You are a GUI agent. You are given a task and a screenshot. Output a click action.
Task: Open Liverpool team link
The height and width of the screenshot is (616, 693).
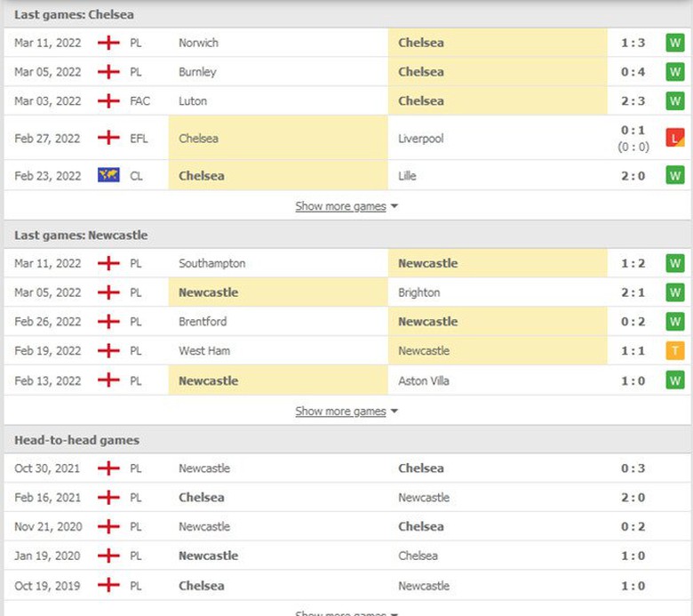point(421,139)
